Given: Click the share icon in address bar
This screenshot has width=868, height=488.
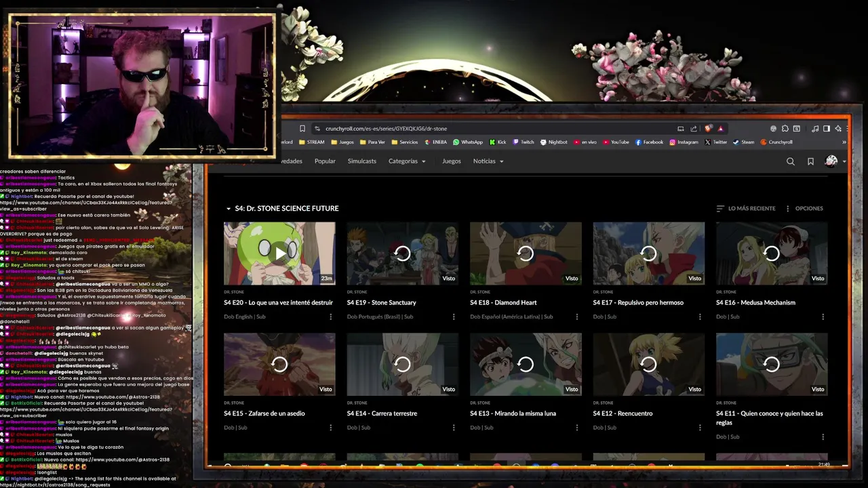Looking at the screenshot, I should 694,129.
